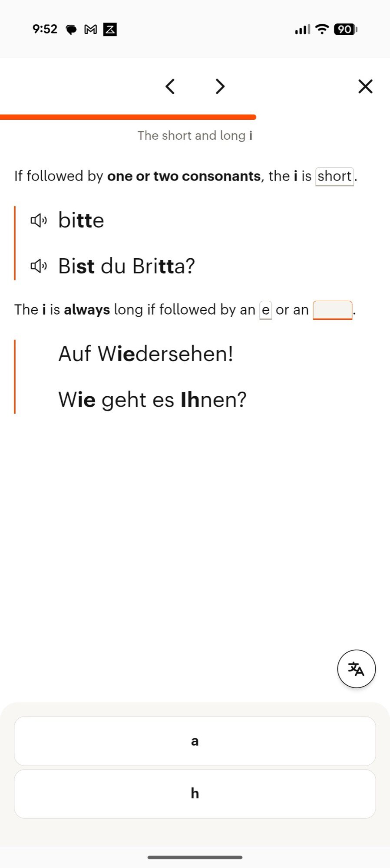
Task: Select answer option "h"
Action: click(x=195, y=793)
